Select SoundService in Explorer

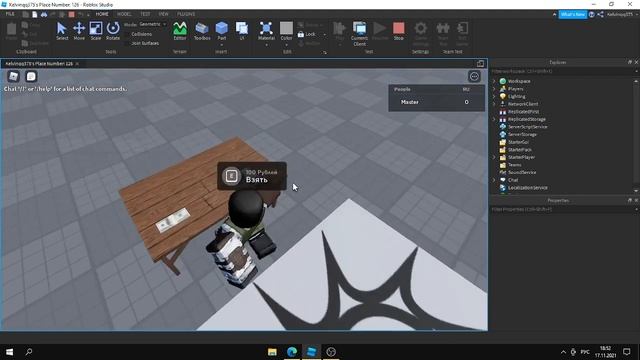pos(522,172)
